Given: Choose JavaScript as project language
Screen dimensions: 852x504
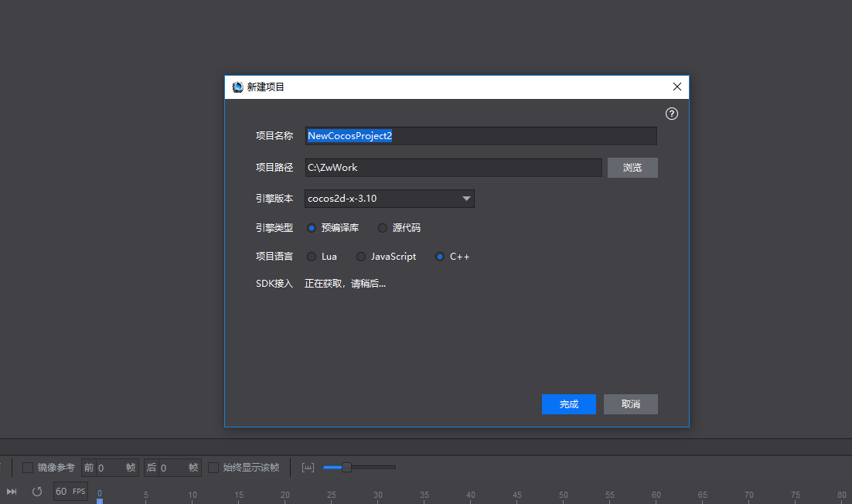Looking at the screenshot, I should tap(361, 257).
